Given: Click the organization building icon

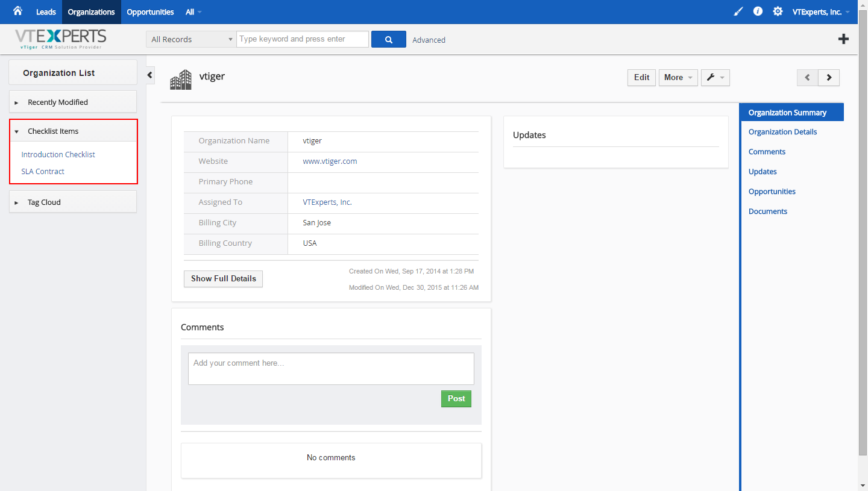Looking at the screenshot, I should 181,80.
